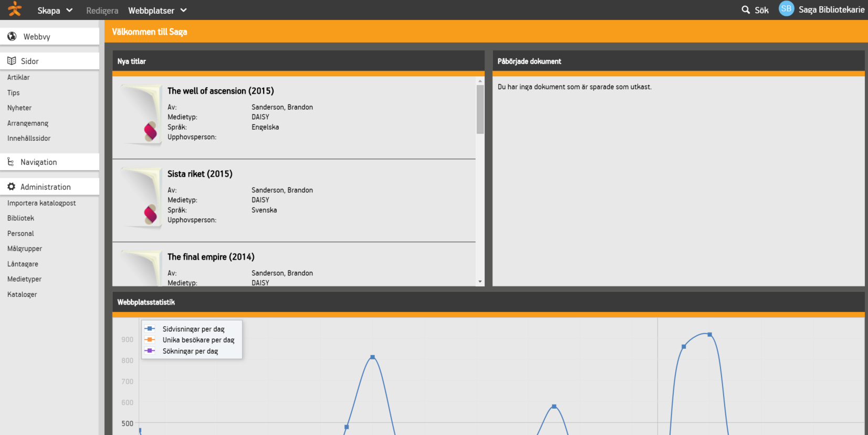Click cover thumbnail for Sista riket
This screenshot has width=868, height=435.
point(141,198)
